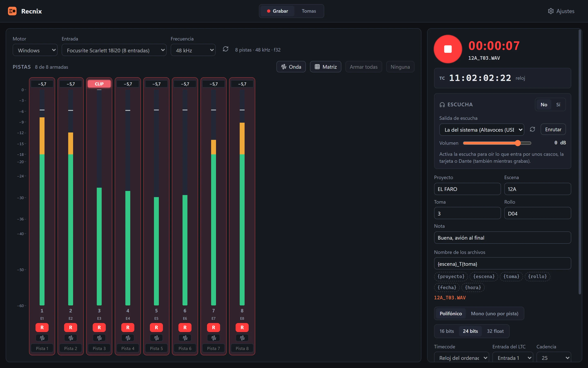Show waveform for track 8
The width and height of the screenshot is (588, 368).
tap(242, 338)
